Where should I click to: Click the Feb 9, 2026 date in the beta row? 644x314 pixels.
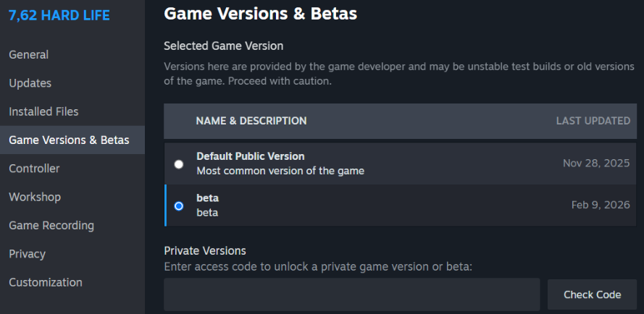601,205
